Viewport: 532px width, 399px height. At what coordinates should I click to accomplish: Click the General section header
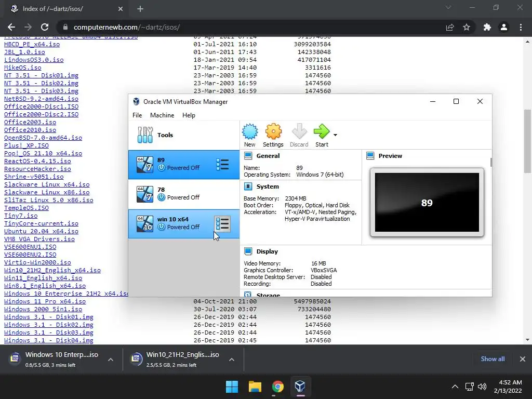268,156
